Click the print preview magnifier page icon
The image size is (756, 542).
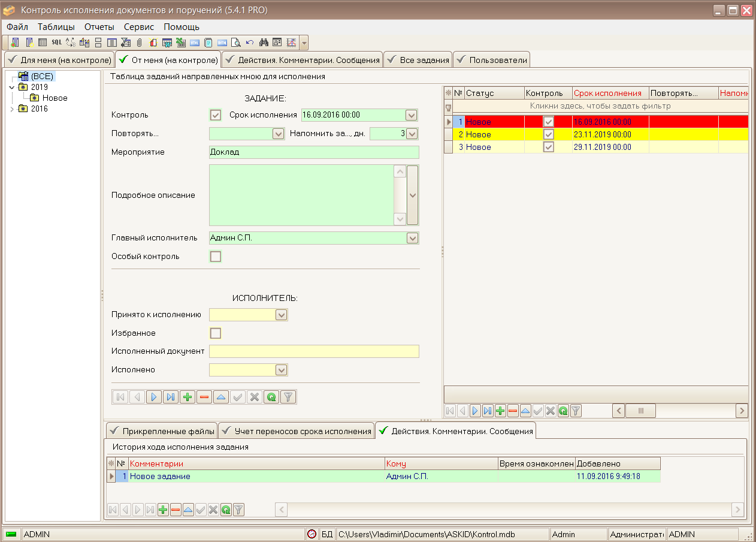point(236,43)
